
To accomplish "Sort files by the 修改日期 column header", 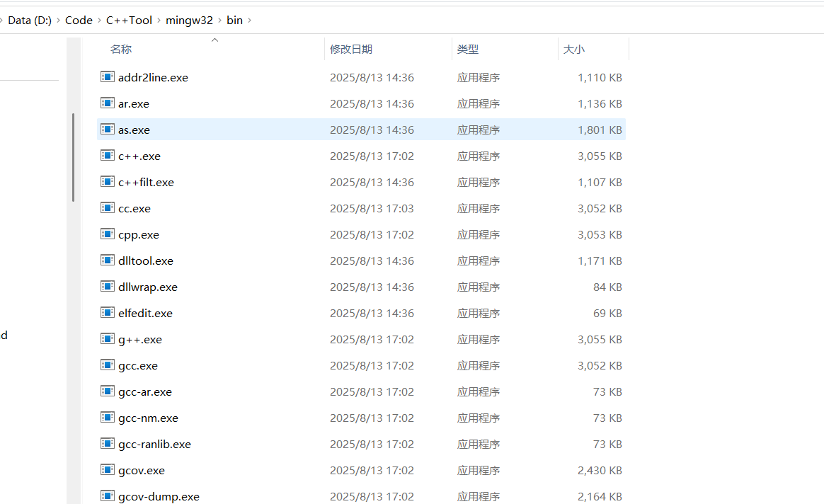I will point(351,50).
